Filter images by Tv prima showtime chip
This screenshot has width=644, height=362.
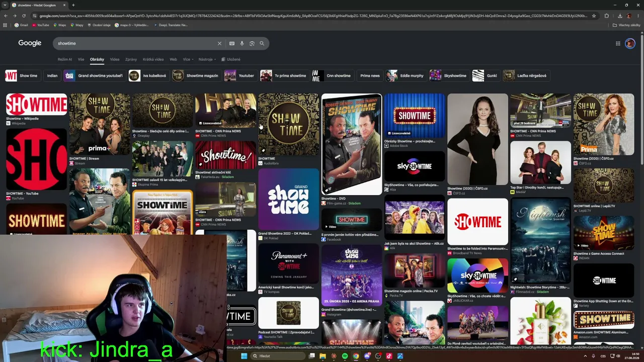[284, 75]
